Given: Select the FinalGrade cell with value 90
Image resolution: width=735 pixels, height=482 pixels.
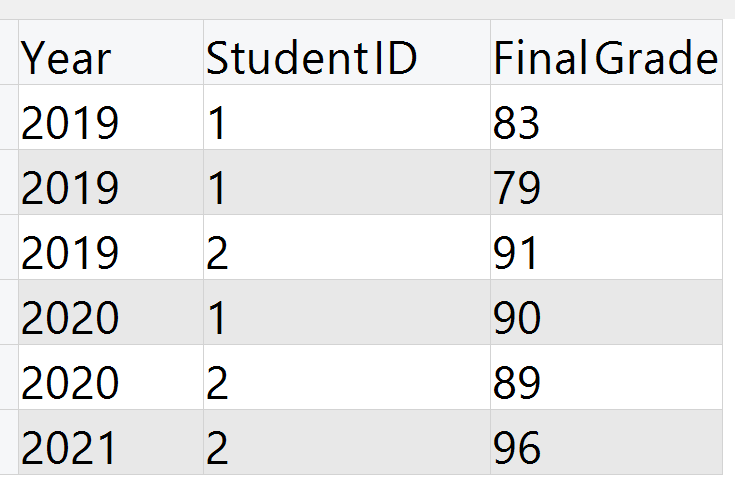Looking at the screenshot, I should click(607, 312).
